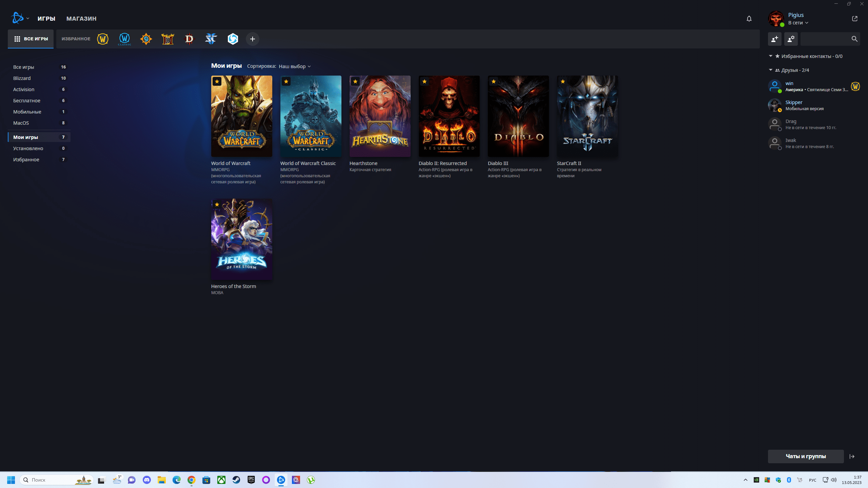Open the notifications bell

(x=749, y=19)
